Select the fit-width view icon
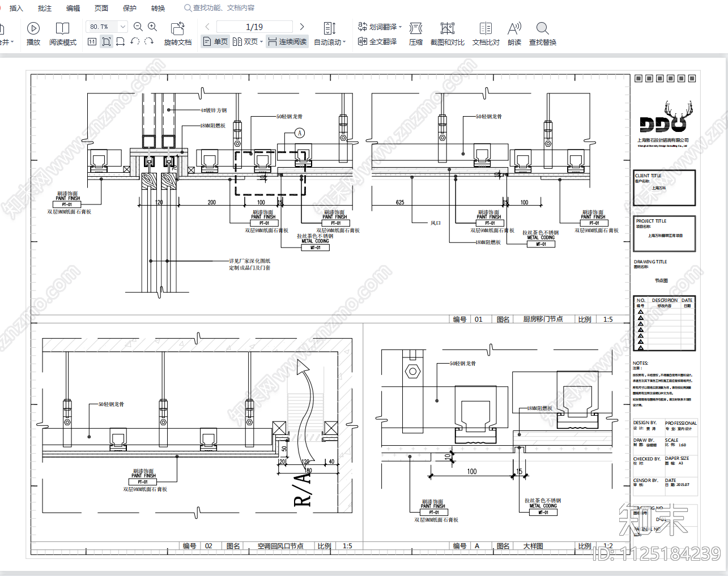 [x=120, y=41]
